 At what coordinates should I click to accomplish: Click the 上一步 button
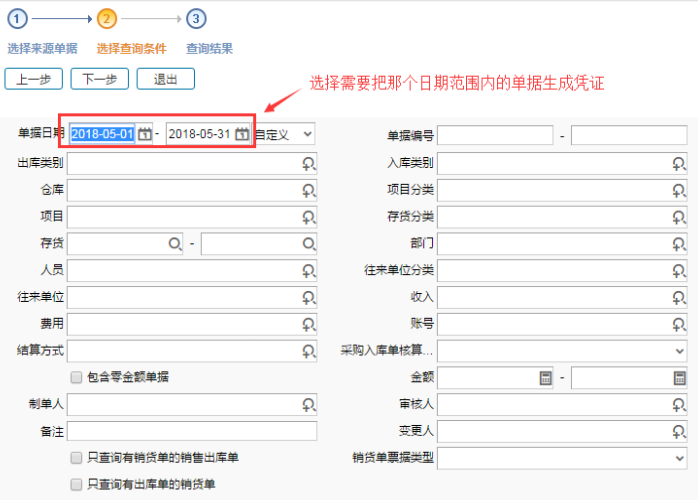point(34,79)
